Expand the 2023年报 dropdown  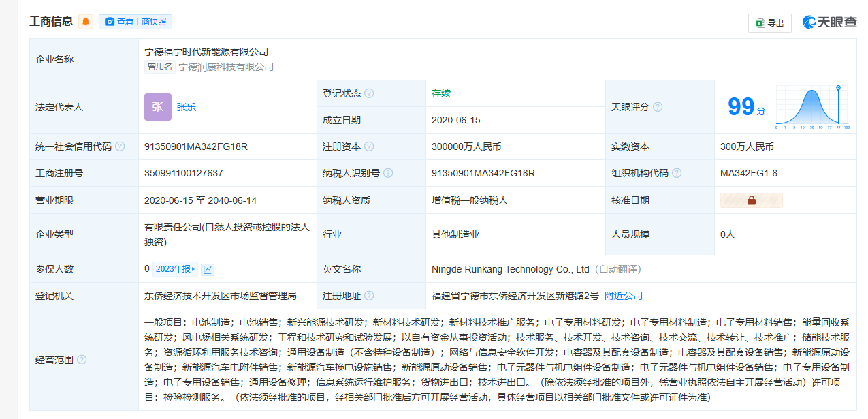tap(175, 269)
